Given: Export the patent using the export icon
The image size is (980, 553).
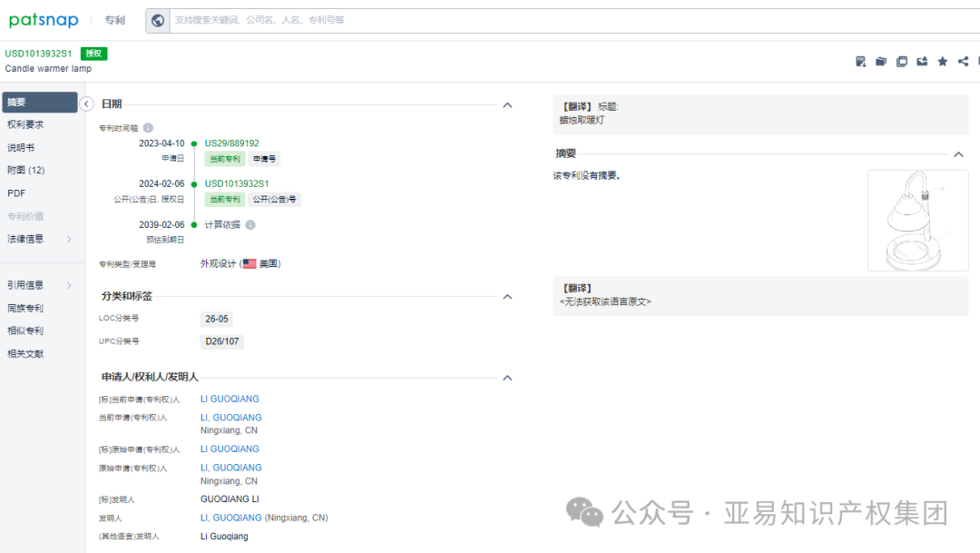Looking at the screenshot, I should pos(922,61).
